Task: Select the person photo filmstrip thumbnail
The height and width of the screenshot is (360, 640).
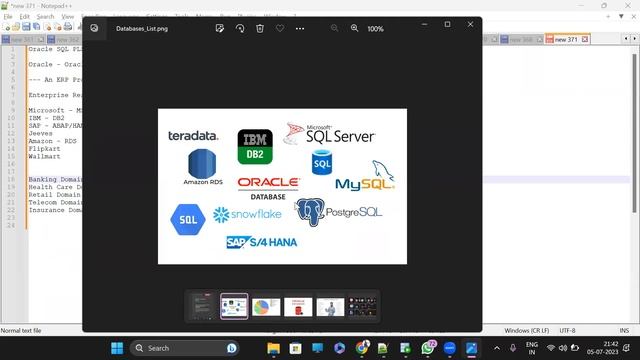Action: pos(330,307)
